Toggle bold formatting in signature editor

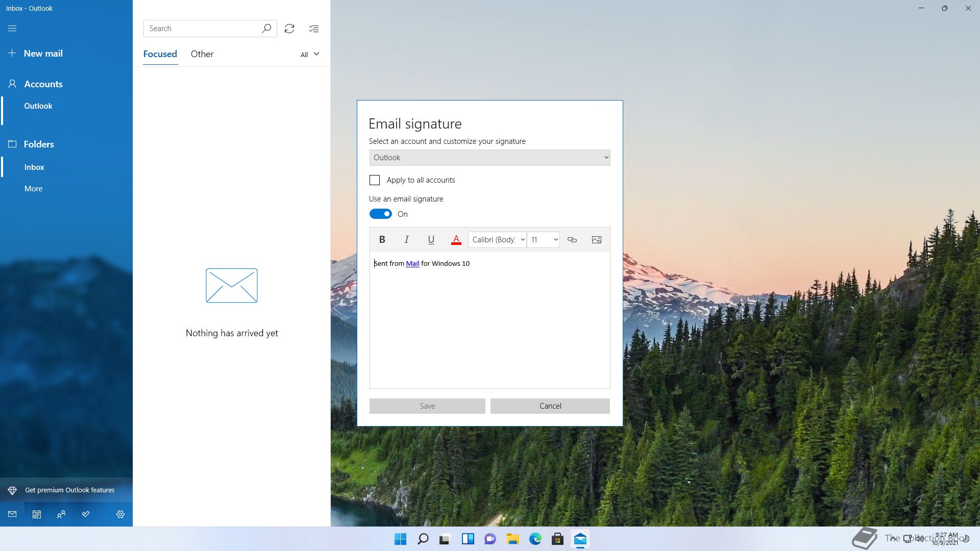(382, 240)
